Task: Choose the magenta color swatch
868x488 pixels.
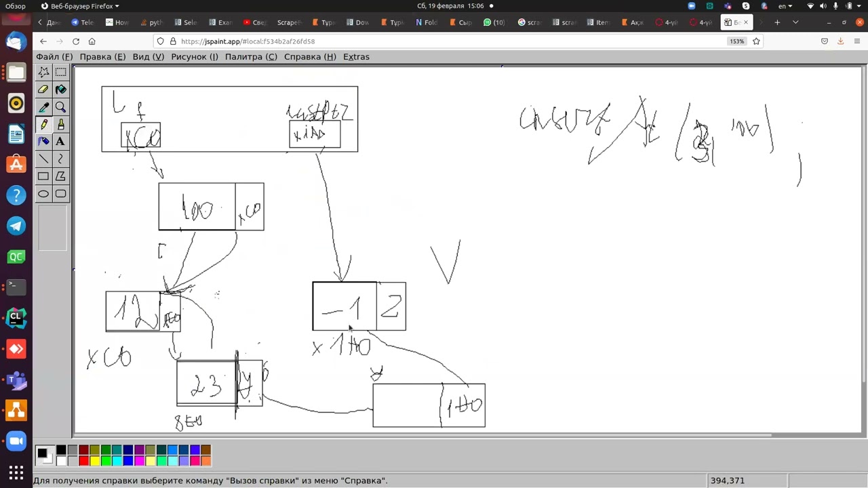Action: pyautogui.click(x=139, y=461)
